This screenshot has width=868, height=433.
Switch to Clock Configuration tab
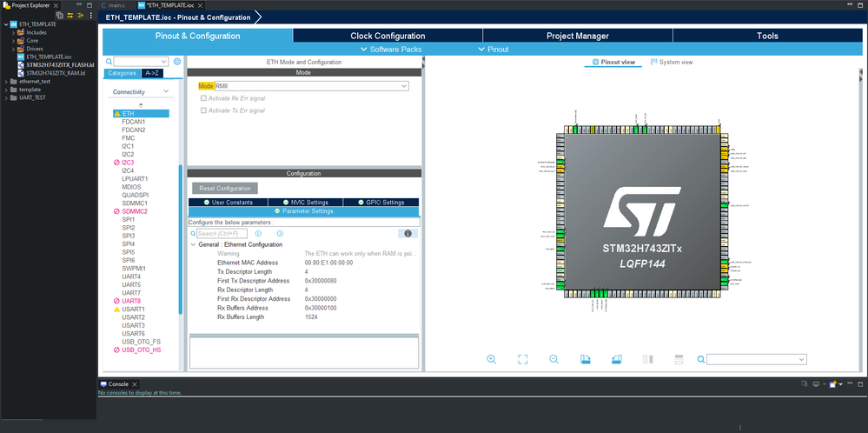388,36
